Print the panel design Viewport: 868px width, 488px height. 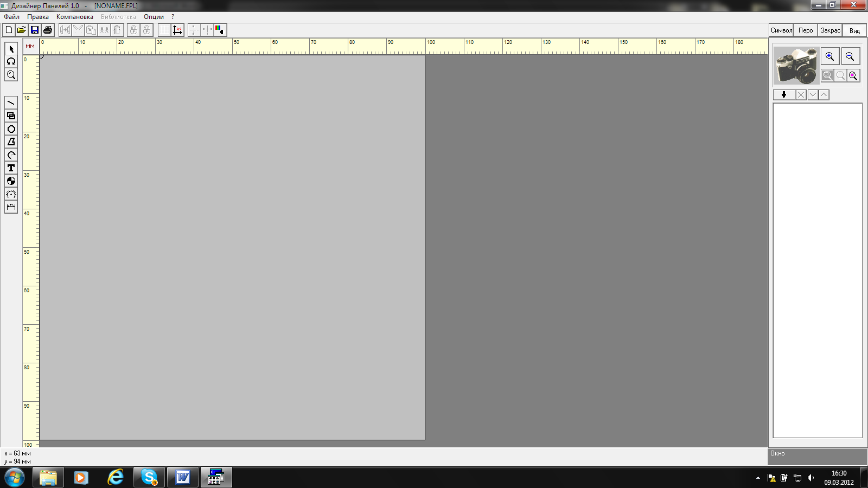(48, 30)
